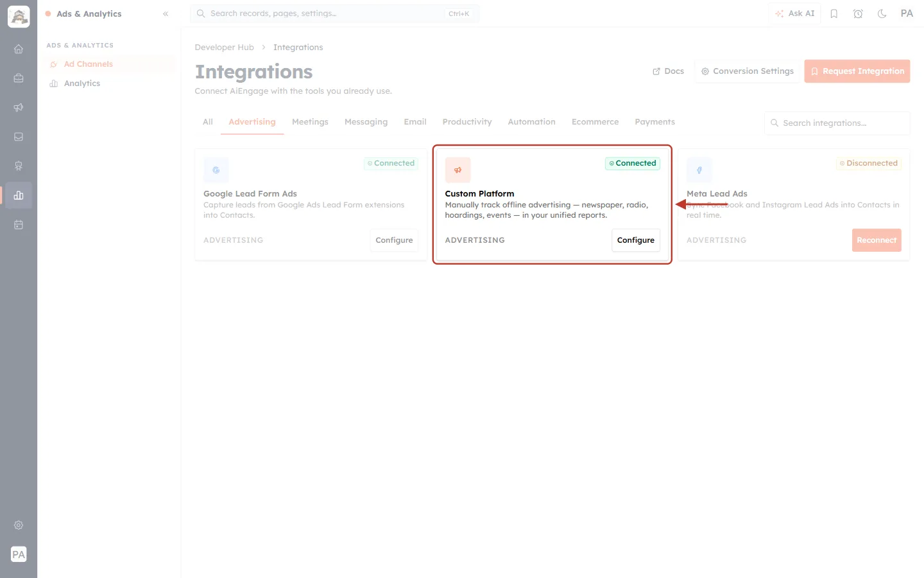The image size is (924, 578).
Task: Click the PA avatar at the rail bottom
Action: point(19,554)
